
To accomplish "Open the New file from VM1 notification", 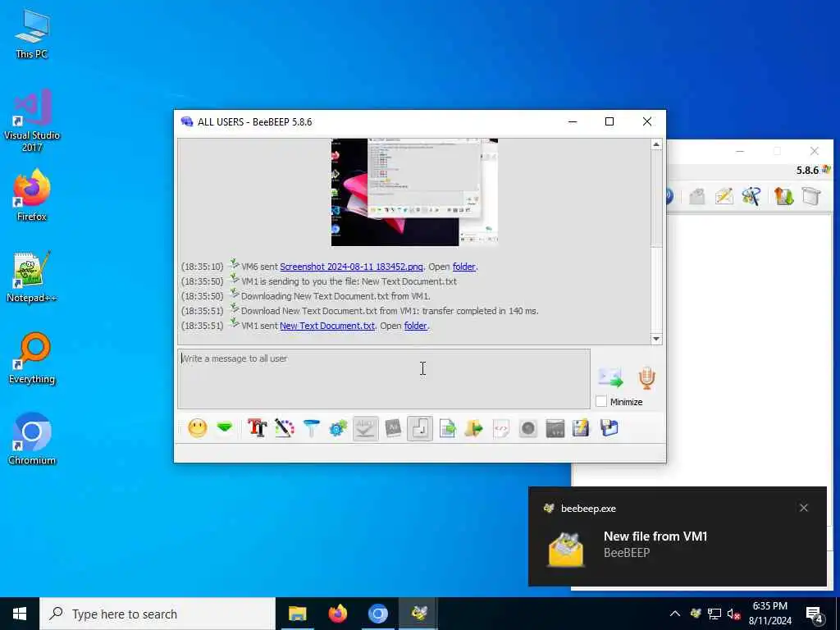I will pyautogui.click(x=677, y=536).
